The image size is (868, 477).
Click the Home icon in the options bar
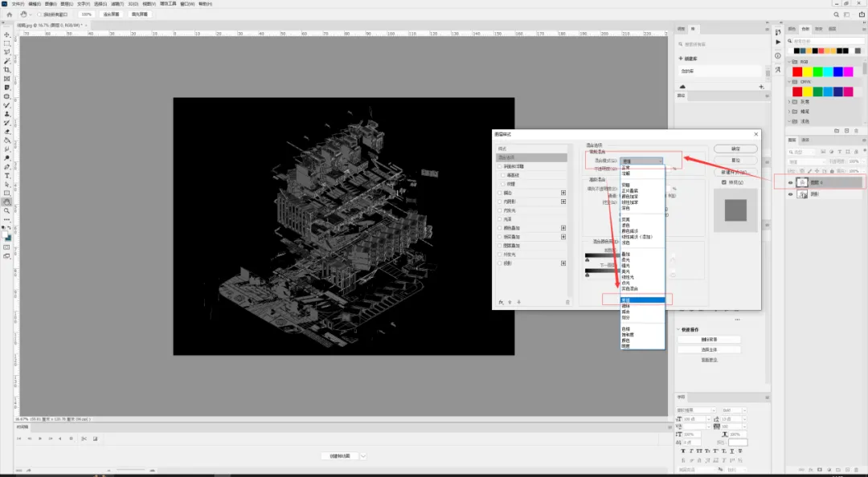10,14
